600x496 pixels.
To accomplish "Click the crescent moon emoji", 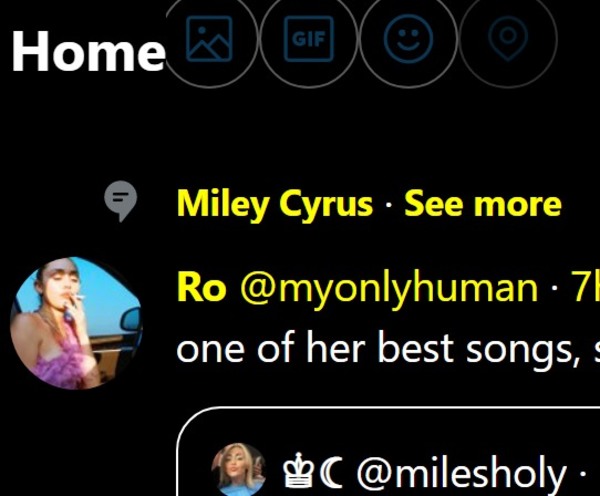I will pos(330,472).
